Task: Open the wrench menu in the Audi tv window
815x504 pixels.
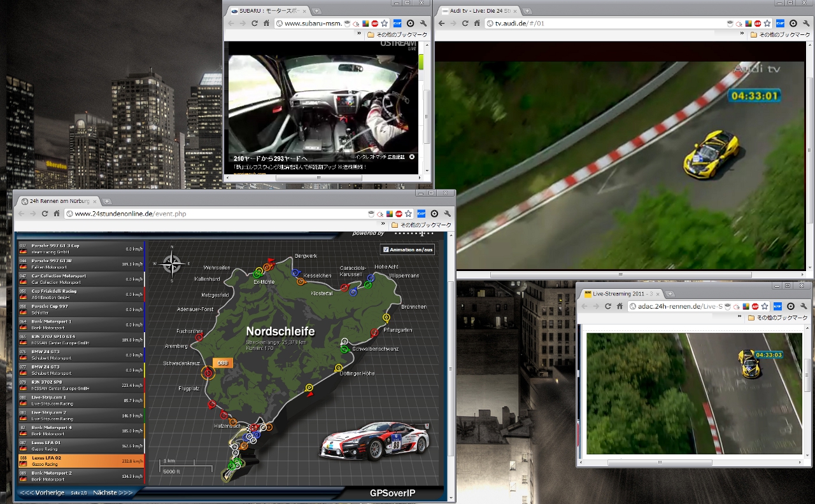Action: (x=807, y=23)
